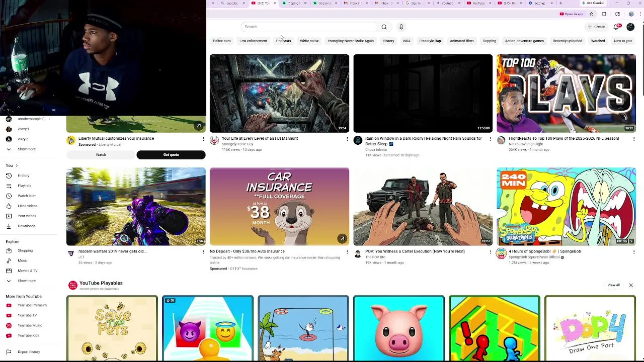Image resolution: width=644 pixels, height=362 pixels.
Task: Open more options for Cartel Execution video
Action: (x=490, y=251)
